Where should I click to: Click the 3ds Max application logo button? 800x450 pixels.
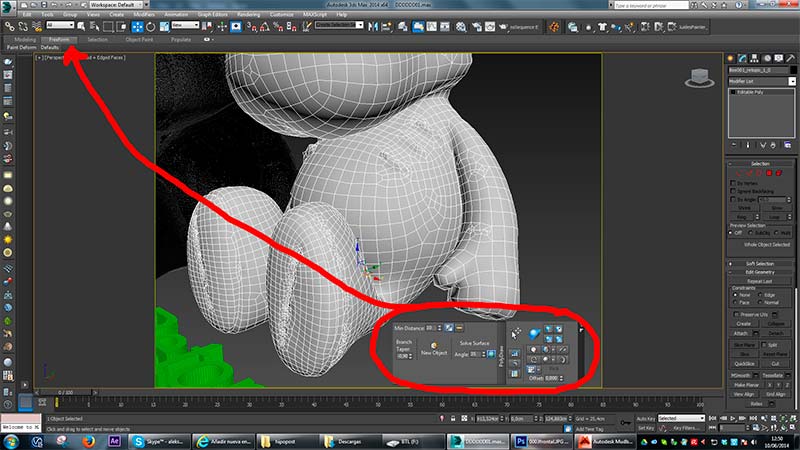coord(9,7)
